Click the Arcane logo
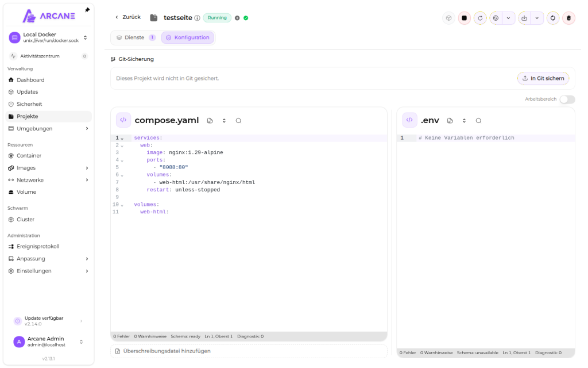Screen dimensions: 588x368 (x=49, y=16)
